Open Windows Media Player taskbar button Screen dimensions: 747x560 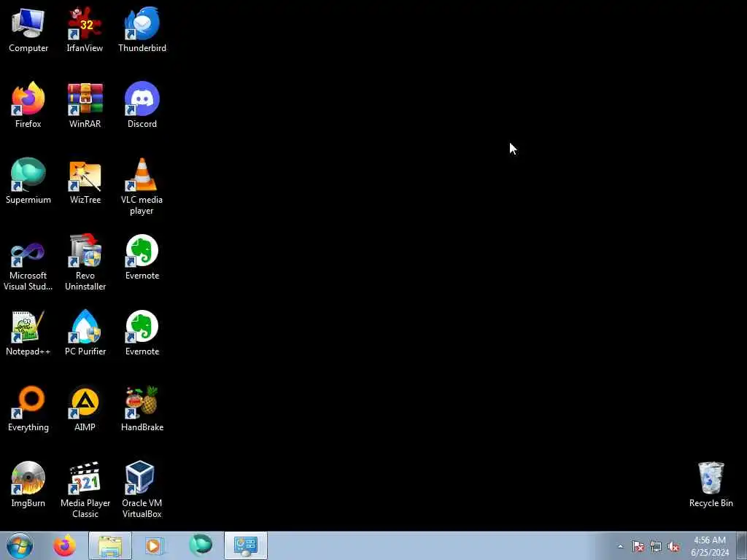[x=155, y=545]
